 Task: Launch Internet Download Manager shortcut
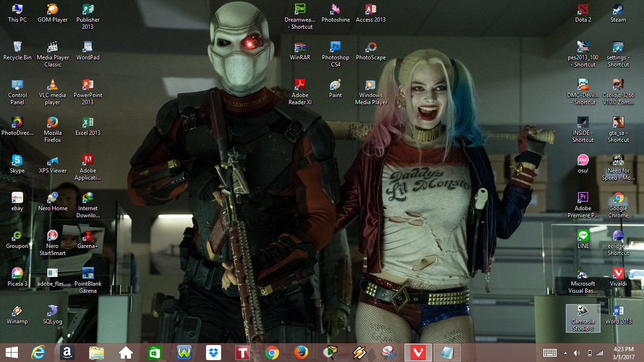point(88,205)
